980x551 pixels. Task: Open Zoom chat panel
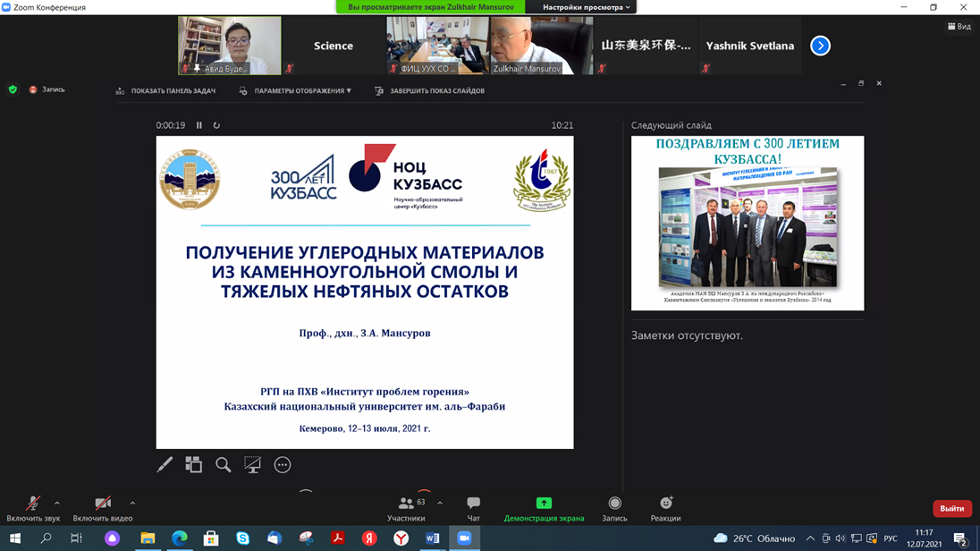click(473, 508)
